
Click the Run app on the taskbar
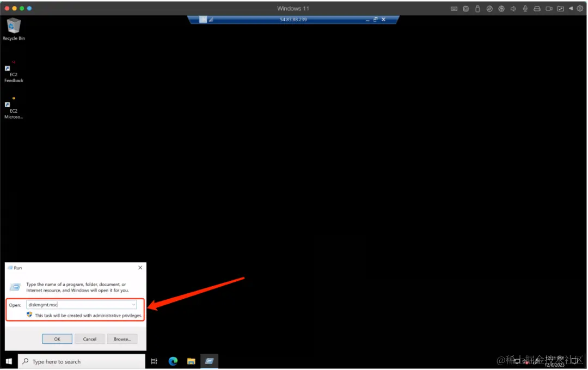tap(209, 361)
